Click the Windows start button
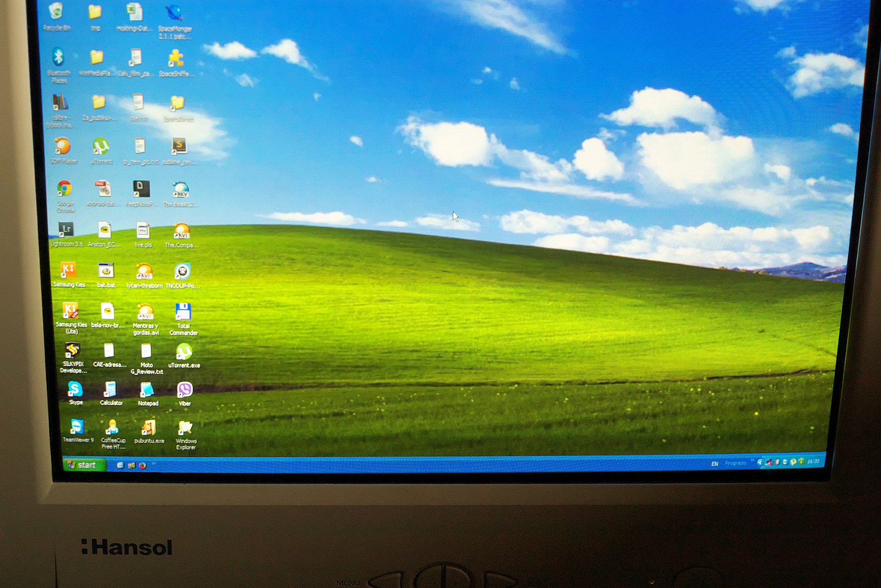The height and width of the screenshot is (588, 881). click(x=85, y=465)
